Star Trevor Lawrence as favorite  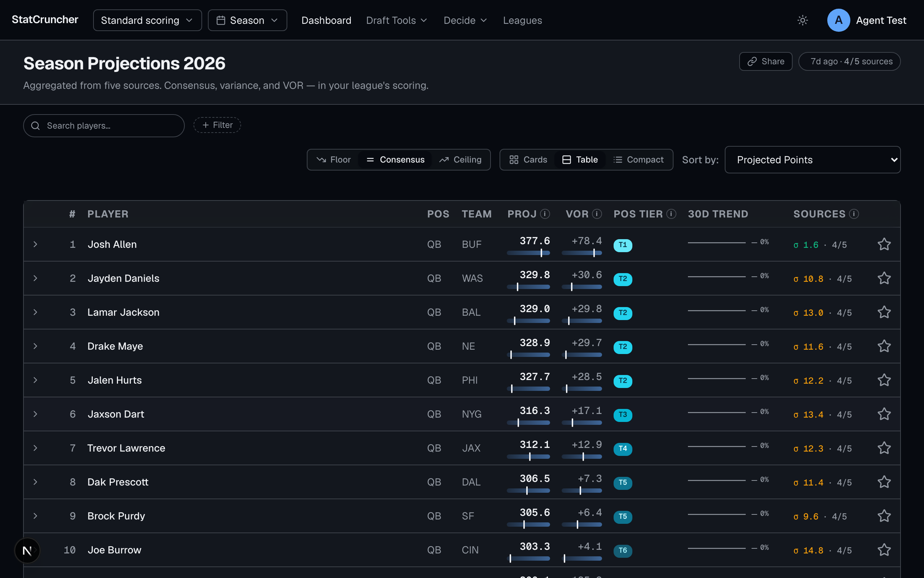pos(884,448)
